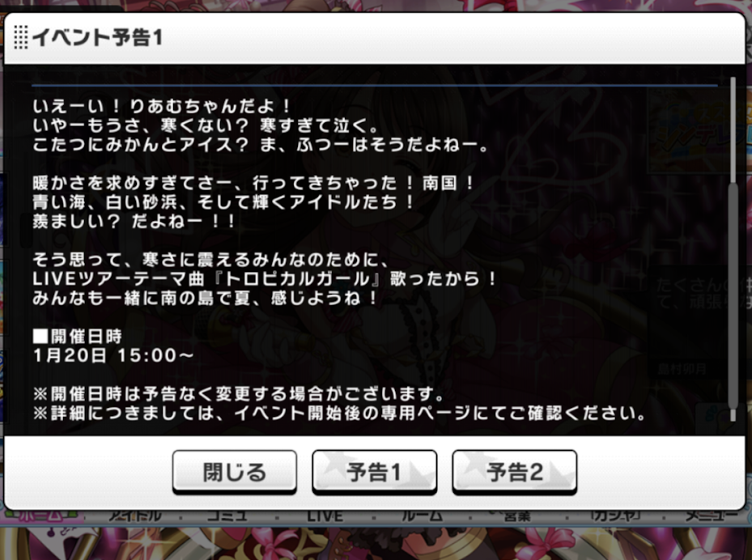The height and width of the screenshot is (560, 752).
Task: Select the ルーム tab
Action: click(x=422, y=517)
